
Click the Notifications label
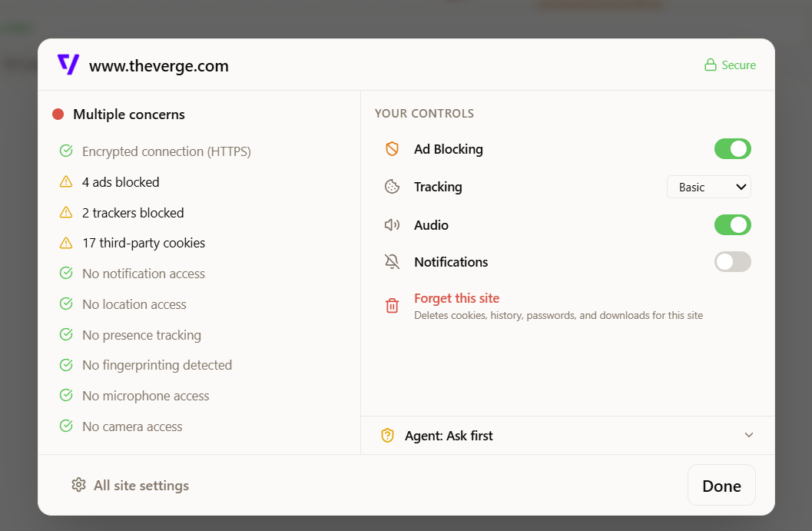(451, 262)
